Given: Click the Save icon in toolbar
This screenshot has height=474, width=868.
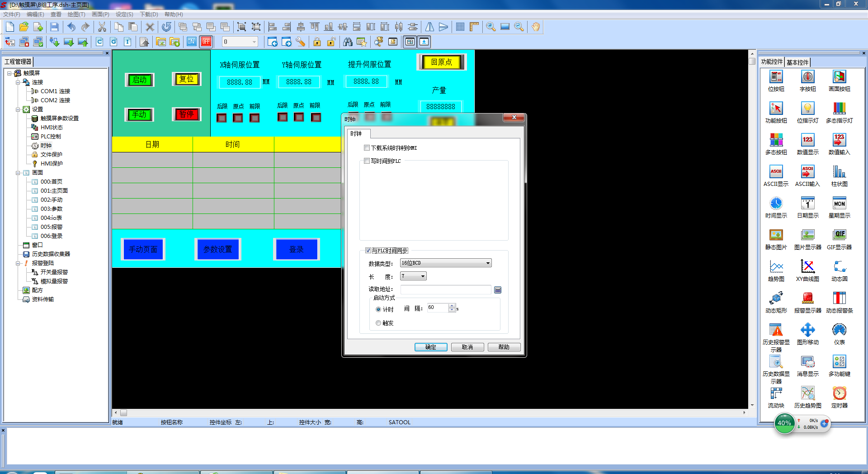Looking at the screenshot, I should [54, 27].
